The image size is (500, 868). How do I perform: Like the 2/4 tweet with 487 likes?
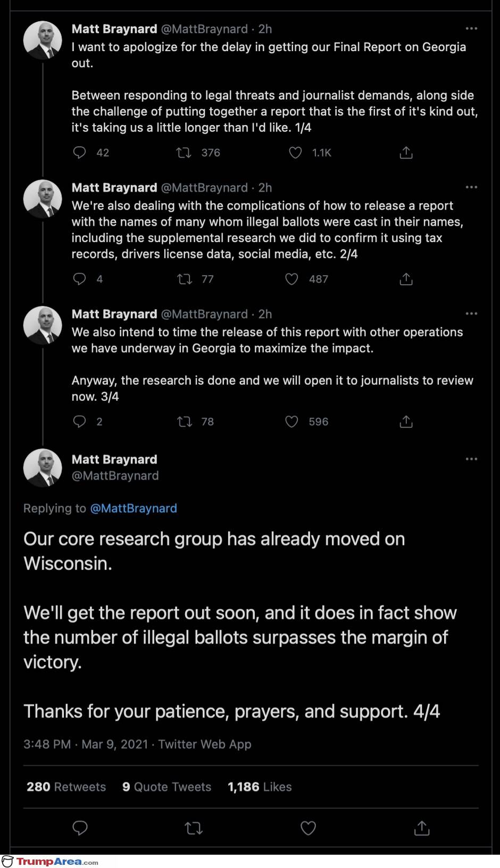tap(291, 279)
